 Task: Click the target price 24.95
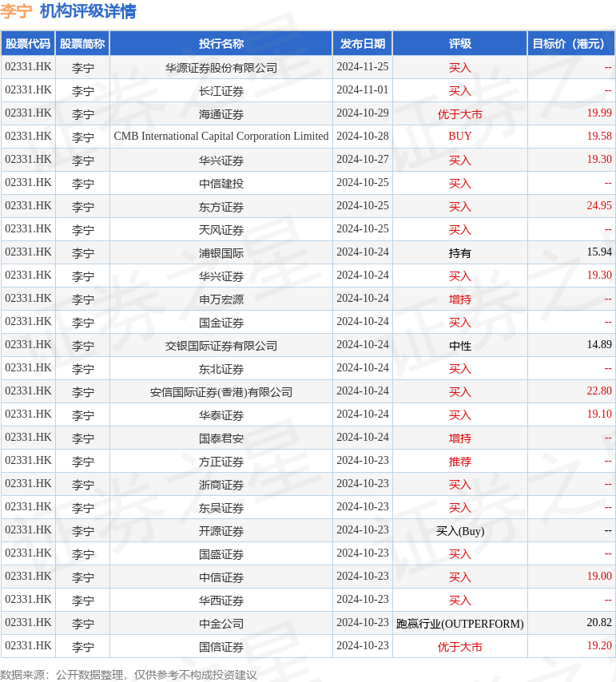(x=599, y=205)
